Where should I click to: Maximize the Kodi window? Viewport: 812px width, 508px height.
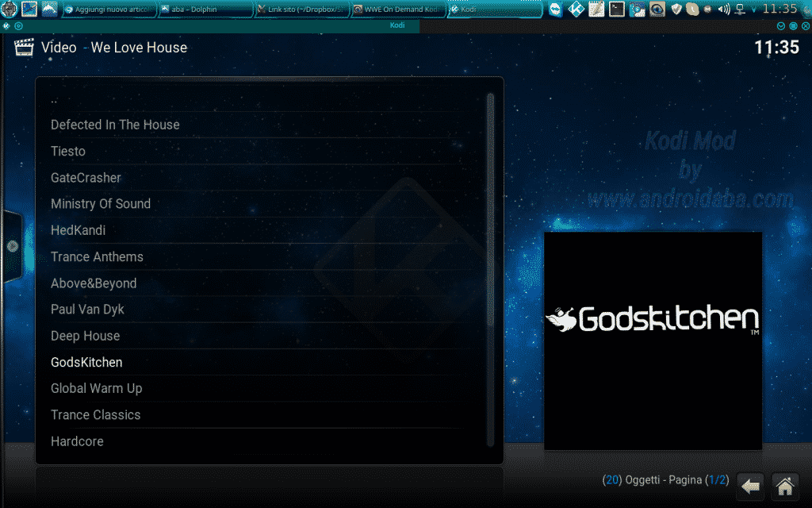click(793, 26)
